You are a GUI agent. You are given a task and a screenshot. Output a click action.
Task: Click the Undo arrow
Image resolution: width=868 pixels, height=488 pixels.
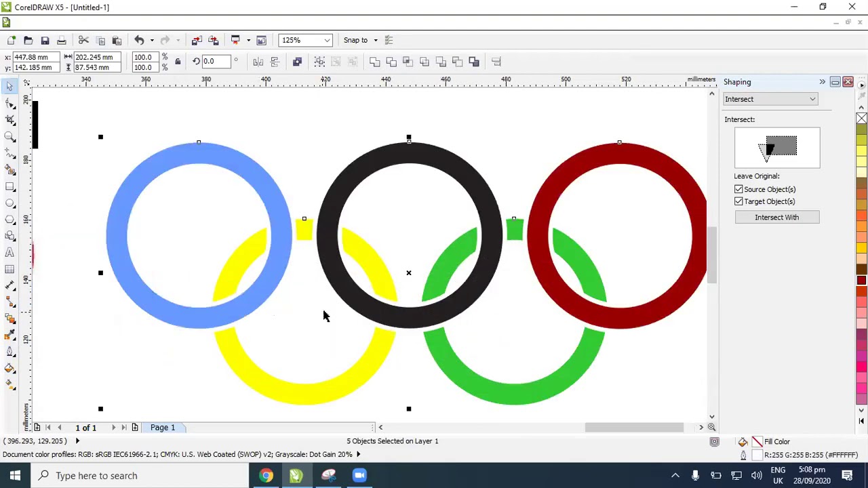[139, 40]
